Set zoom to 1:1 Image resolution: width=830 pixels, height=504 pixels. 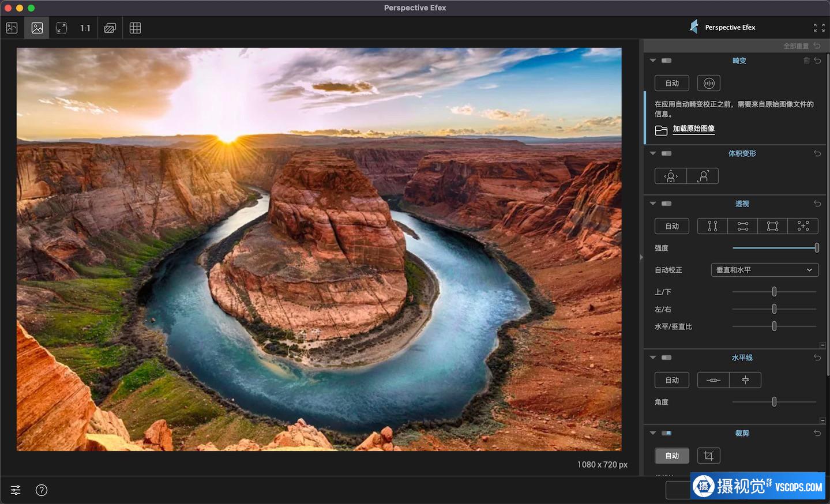pos(85,28)
